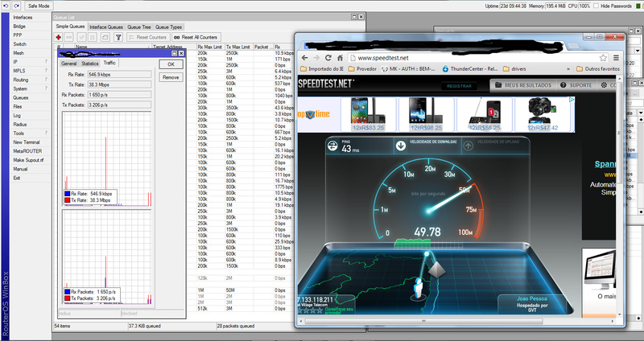Open the Provedor bookmark folder
The image size is (644, 341).
coord(362,69)
